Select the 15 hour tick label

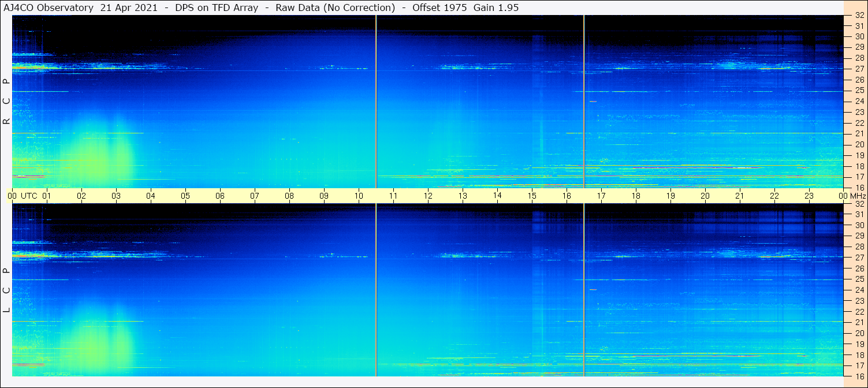tap(532, 196)
